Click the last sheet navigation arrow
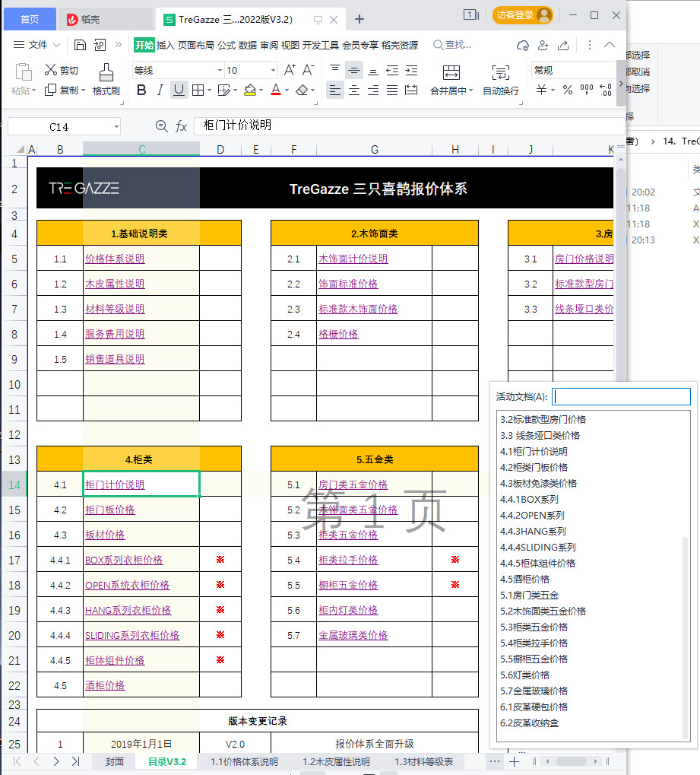The height and width of the screenshot is (775, 700). [x=75, y=761]
